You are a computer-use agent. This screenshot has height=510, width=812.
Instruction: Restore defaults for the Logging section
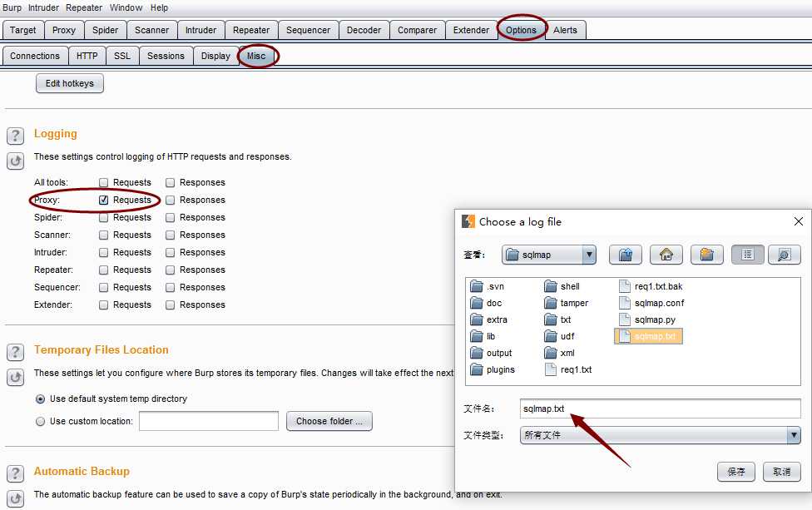[16, 161]
